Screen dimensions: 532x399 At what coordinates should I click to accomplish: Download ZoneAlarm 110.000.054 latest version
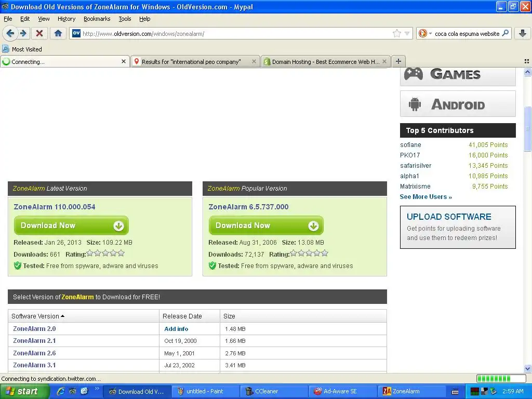coord(71,225)
